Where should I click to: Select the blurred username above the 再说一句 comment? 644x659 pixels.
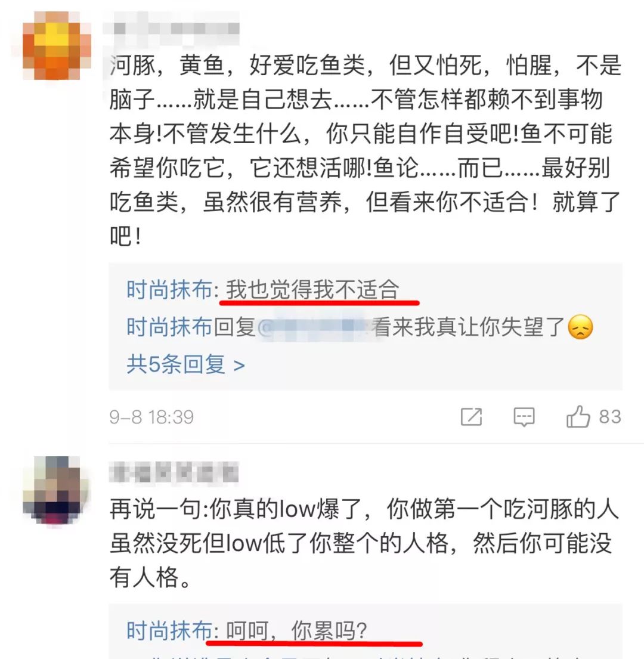tap(174, 472)
